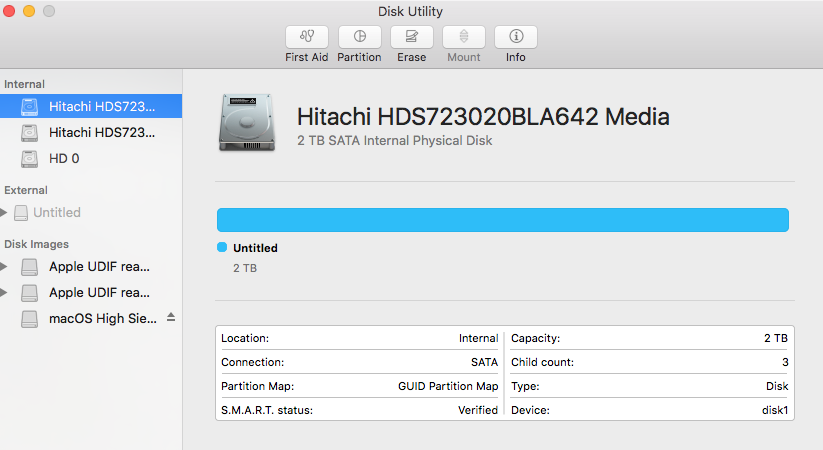
Task: Expand the first Apple UDIF disk image
Action: pyautogui.click(x=4, y=266)
